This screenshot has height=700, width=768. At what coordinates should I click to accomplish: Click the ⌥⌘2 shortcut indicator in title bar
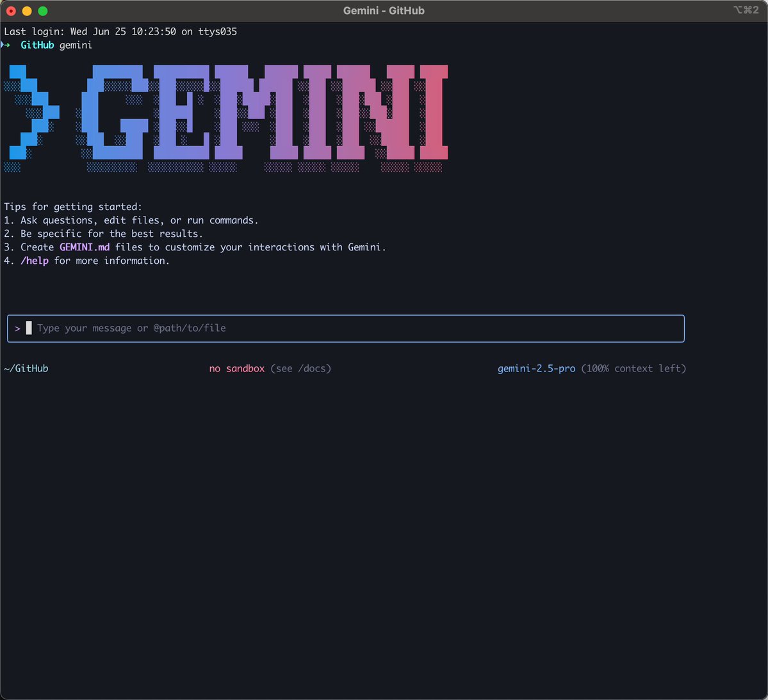click(x=746, y=10)
